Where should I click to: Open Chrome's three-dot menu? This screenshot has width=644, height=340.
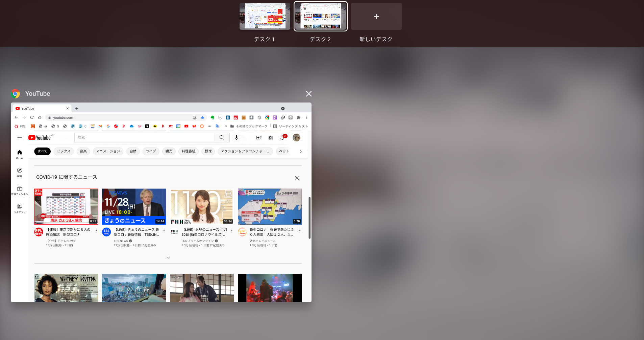coord(306,117)
